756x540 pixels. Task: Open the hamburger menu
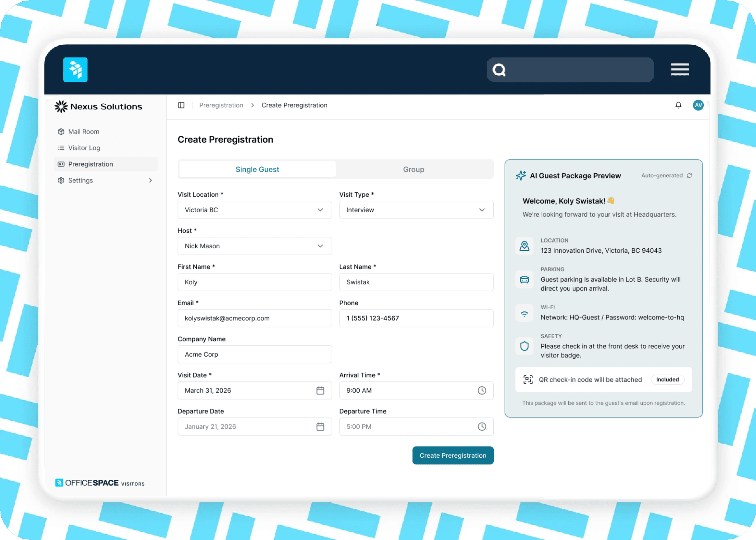[x=680, y=70]
